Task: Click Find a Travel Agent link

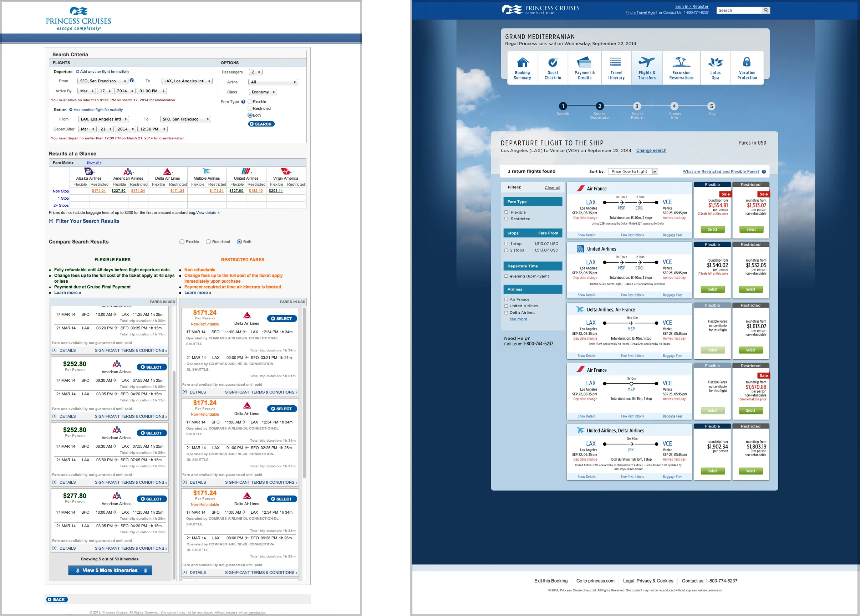Action: (641, 12)
